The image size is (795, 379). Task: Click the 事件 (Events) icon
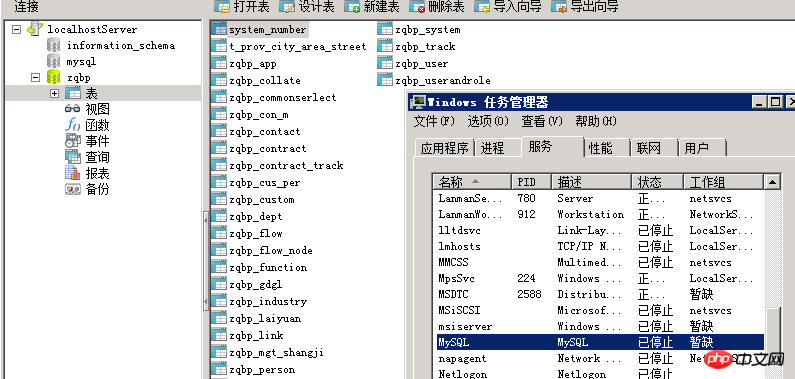[73, 141]
